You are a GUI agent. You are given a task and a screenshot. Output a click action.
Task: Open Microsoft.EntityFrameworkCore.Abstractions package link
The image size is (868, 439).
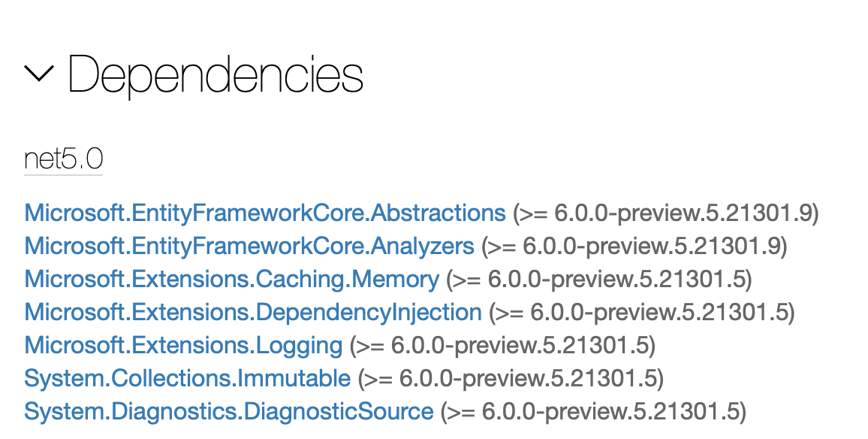[x=265, y=213]
